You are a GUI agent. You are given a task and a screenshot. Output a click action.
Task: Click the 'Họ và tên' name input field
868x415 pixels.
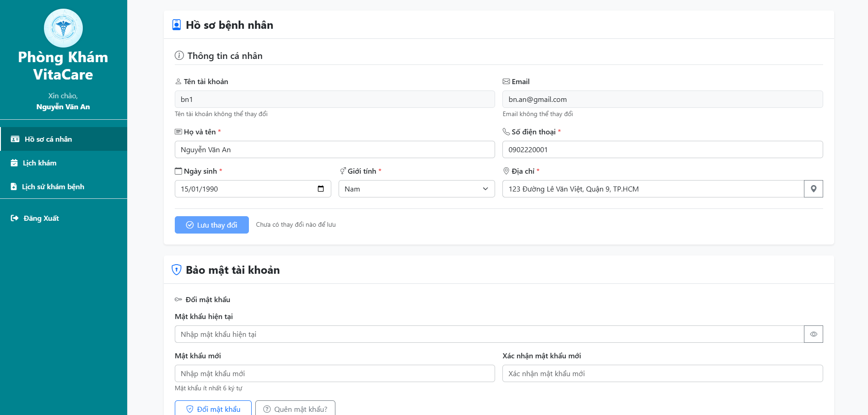click(x=334, y=149)
